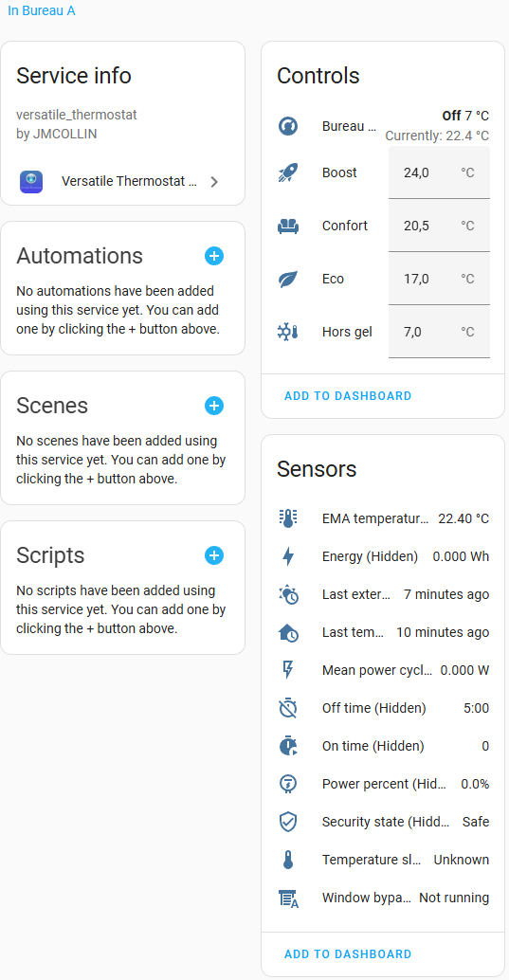Click the Versatile Thermostat integration logo

click(31, 182)
